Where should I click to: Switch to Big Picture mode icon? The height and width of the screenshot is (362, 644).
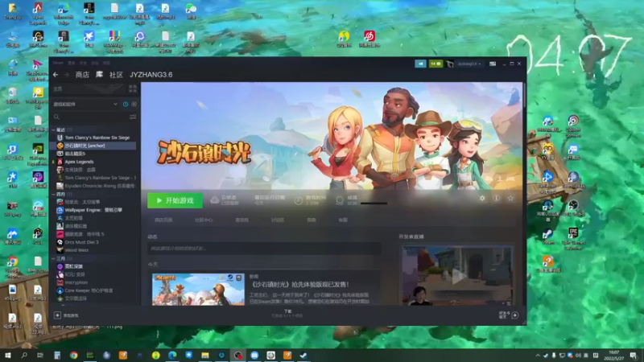(x=493, y=64)
